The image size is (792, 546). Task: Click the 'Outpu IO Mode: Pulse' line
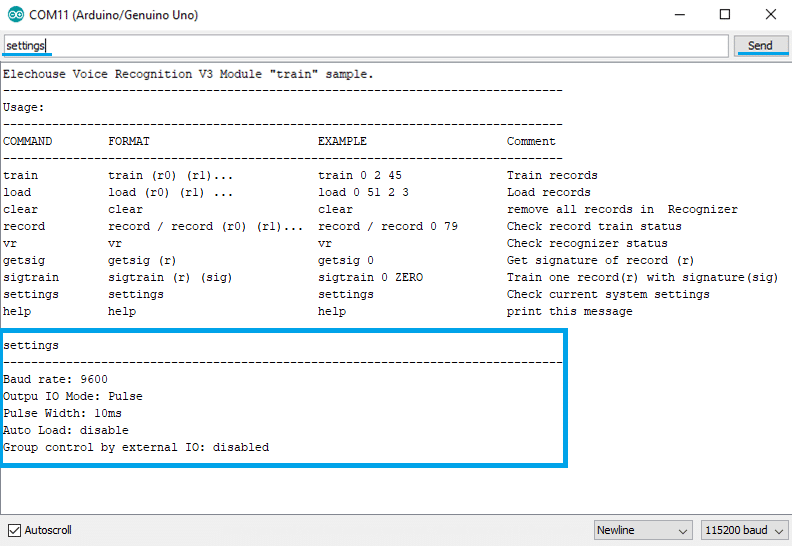click(73, 396)
